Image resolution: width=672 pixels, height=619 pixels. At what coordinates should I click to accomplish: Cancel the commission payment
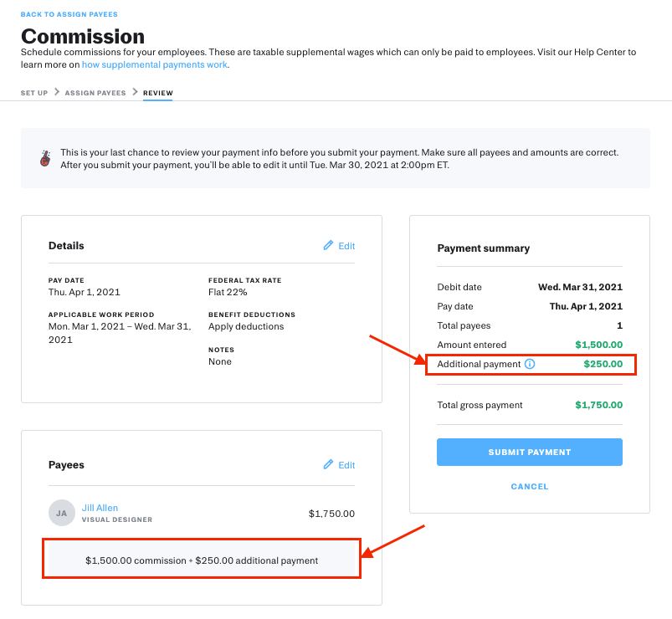point(530,486)
